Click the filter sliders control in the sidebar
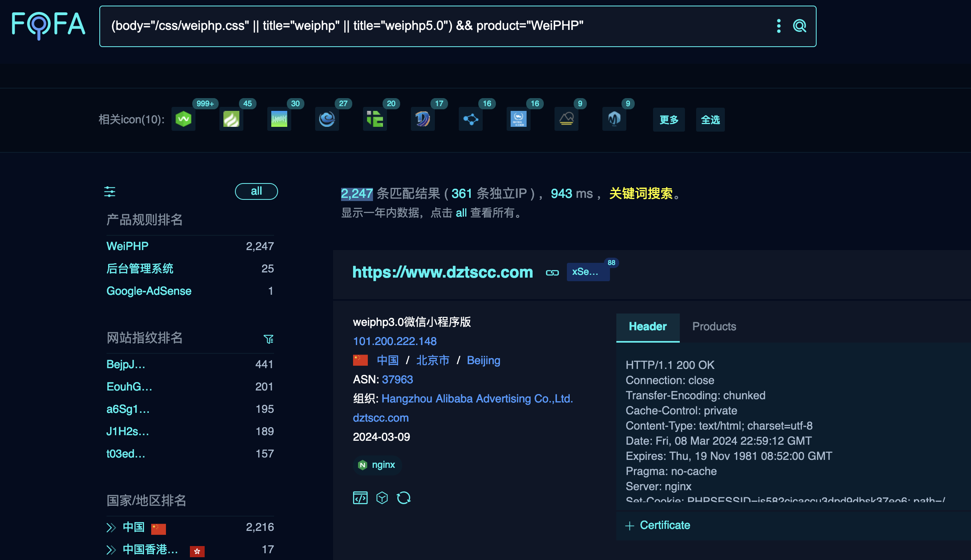This screenshot has width=971, height=560. click(x=110, y=192)
